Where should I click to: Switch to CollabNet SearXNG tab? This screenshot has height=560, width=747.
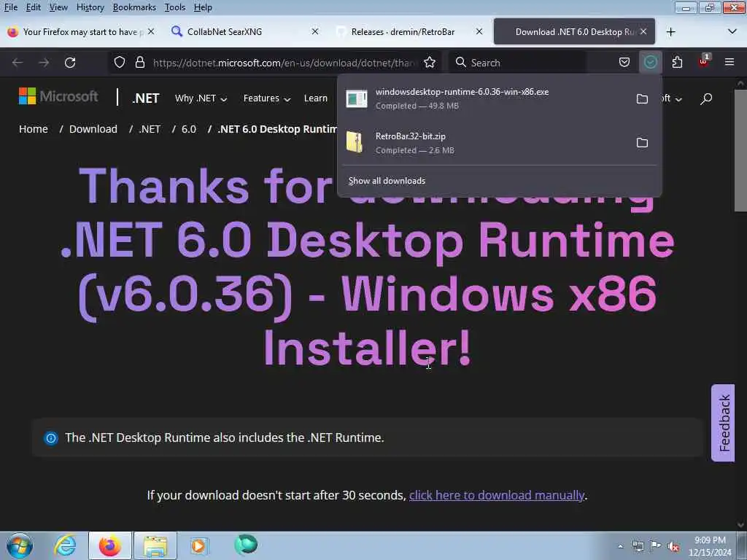pos(242,32)
